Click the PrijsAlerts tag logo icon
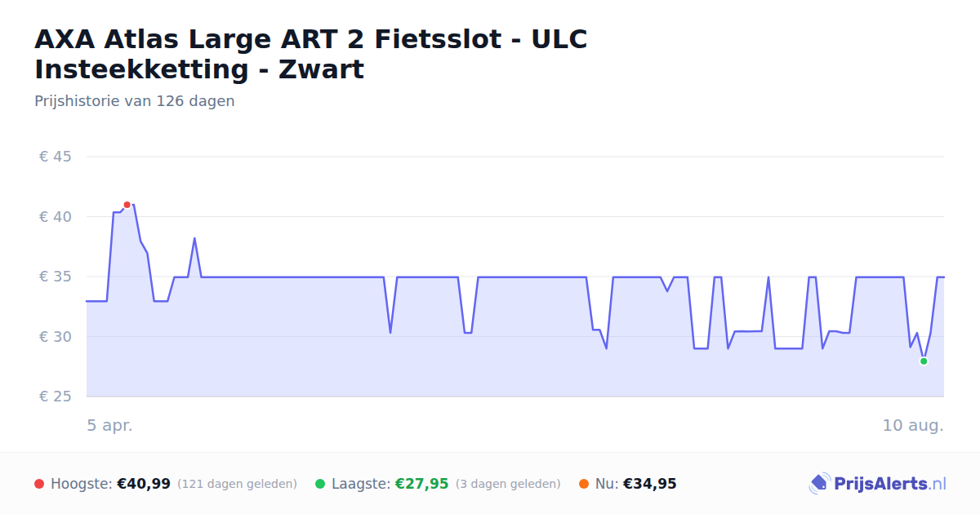 [x=819, y=484]
